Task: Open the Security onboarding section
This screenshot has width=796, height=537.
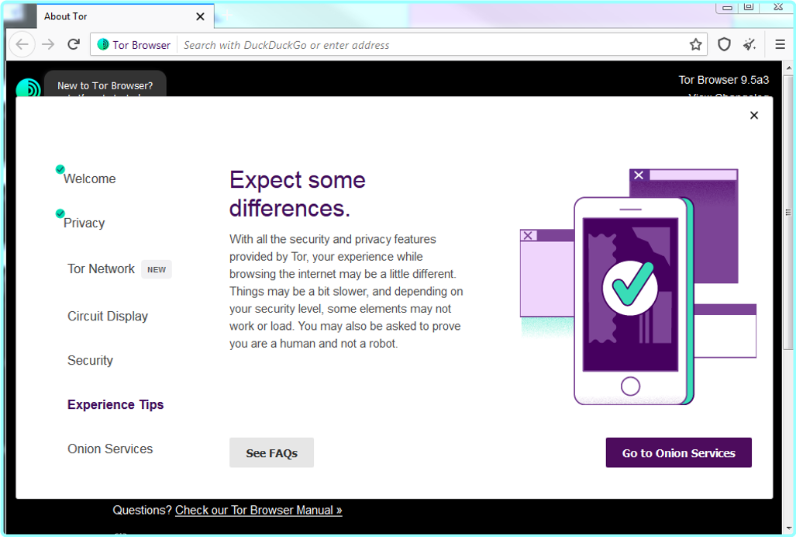Action: click(90, 360)
